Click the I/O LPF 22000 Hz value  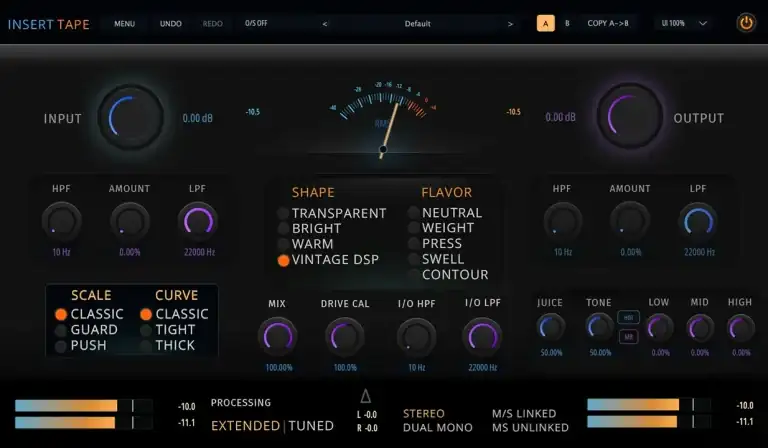482,368
